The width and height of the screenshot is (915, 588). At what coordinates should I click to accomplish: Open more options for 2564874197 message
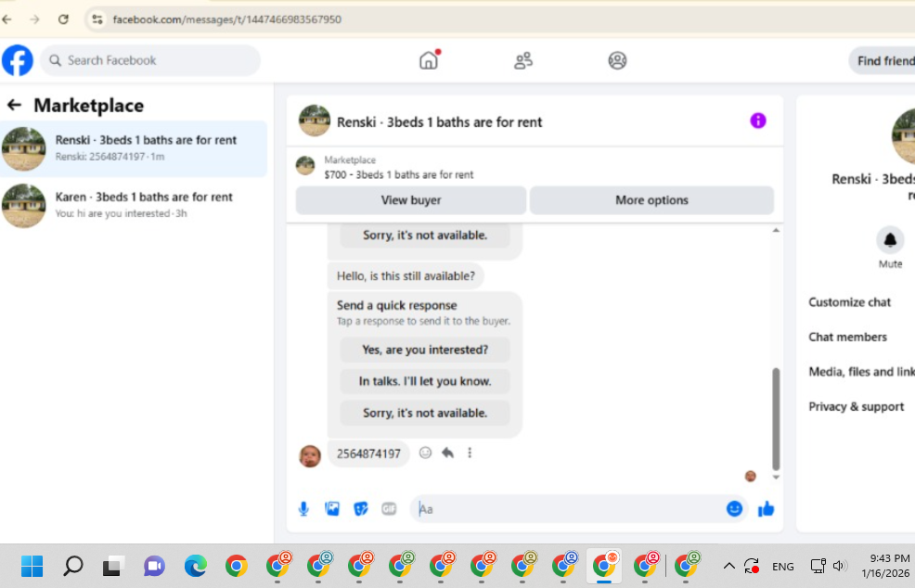(470, 453)
